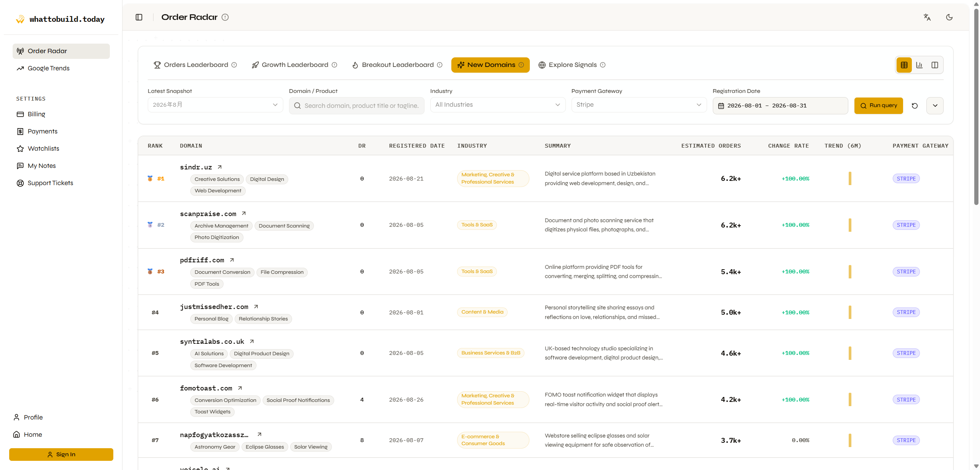This screenshot has height=470, width=980.
Task: Click the Run query button
Action: 879,106
